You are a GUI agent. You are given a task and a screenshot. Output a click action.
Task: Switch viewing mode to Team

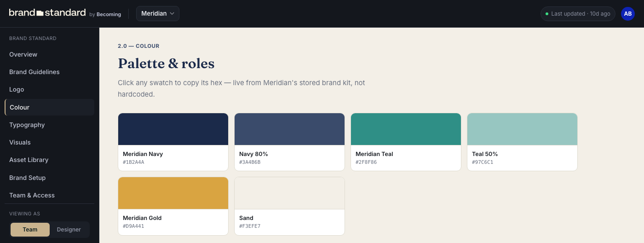30,230
